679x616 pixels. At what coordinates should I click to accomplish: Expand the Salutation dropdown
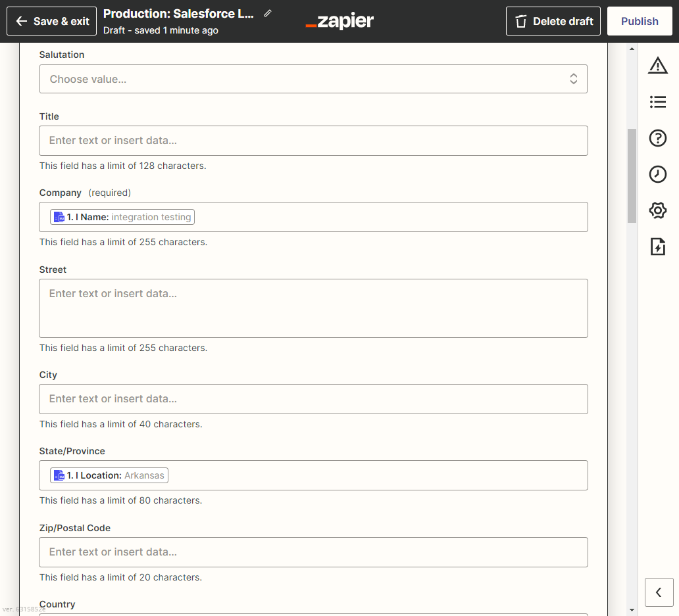[313, 79]
